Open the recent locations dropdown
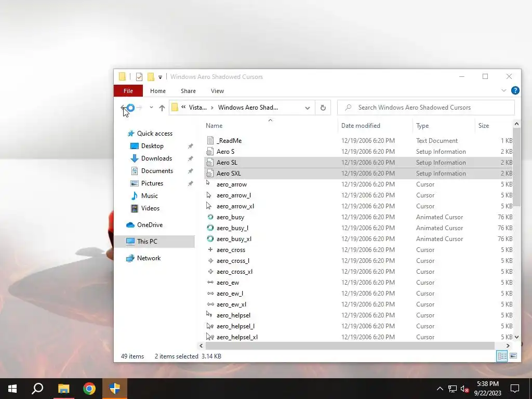532x399 pixels. click(x=151, y=108)
